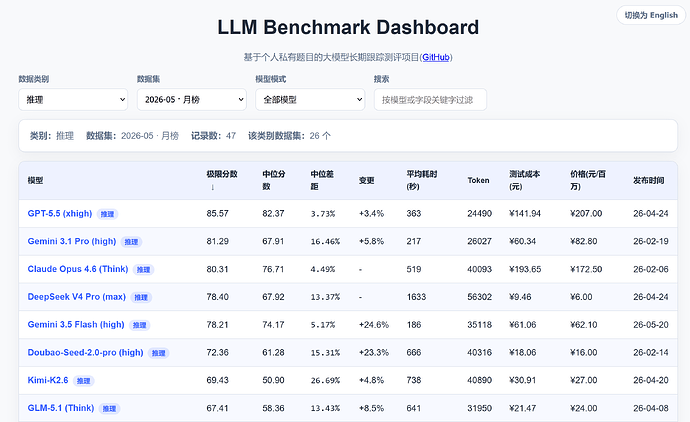The width and height of the screenshot is (690, 422).
Task: Open DeepSeek V4 Pro (max) model link
Action: (x=77, y=297)
